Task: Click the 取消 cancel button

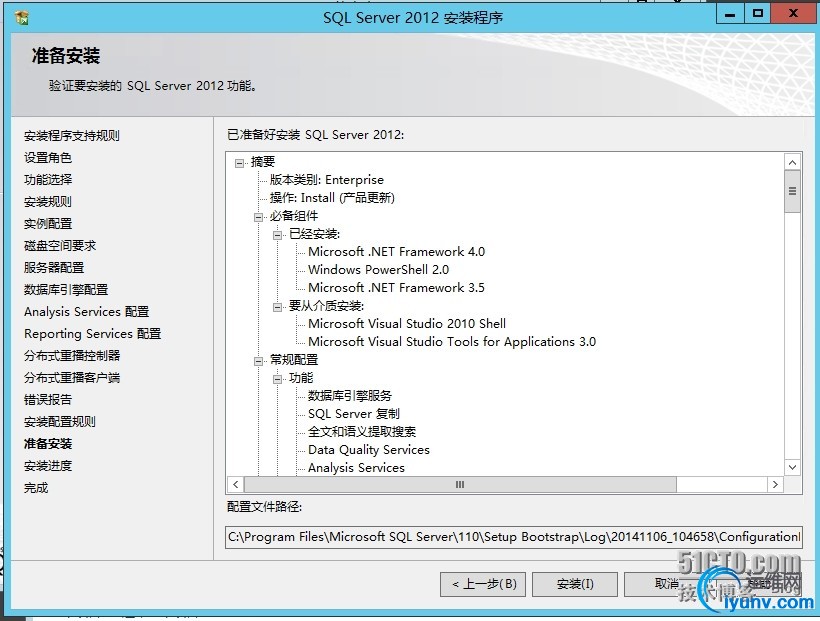Action: [x=667, y=584]
